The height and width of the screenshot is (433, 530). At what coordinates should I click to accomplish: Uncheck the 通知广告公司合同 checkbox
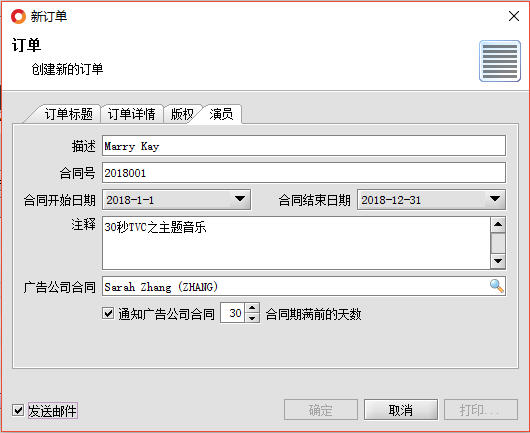click(108, 313)
